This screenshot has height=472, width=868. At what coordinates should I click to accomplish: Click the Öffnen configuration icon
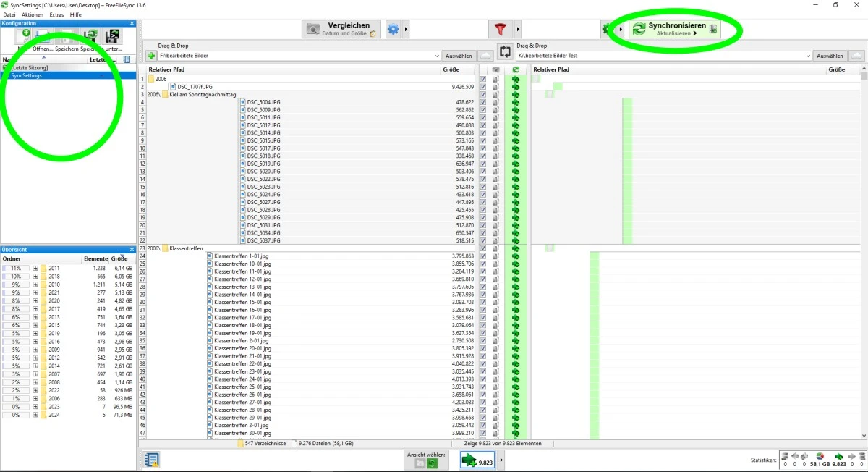43,36
